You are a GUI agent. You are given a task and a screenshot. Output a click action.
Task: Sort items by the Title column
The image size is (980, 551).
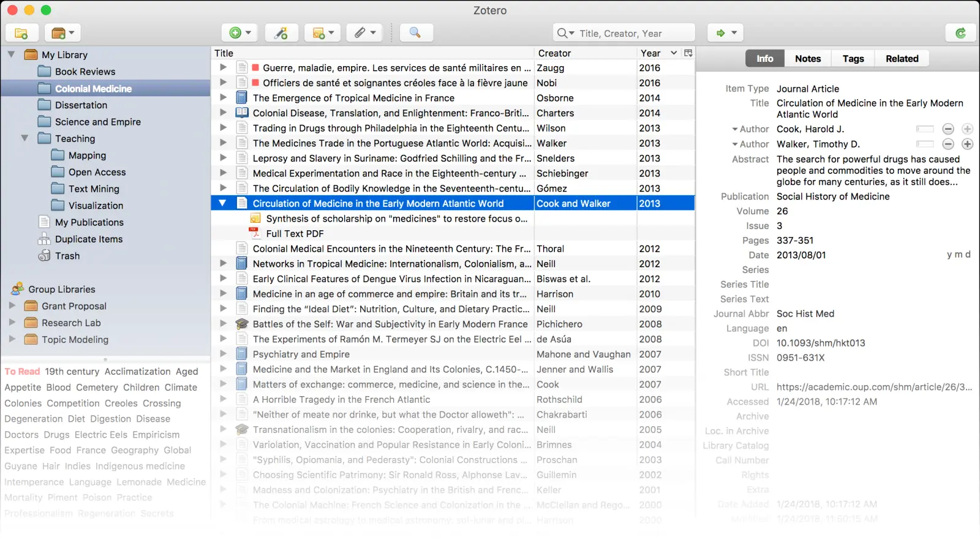(x=372, y=53)
